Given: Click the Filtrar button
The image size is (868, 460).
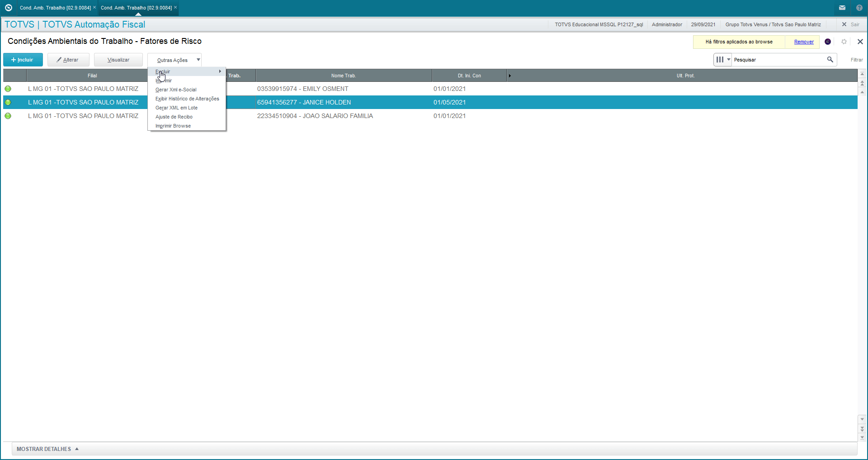Looking at the screenshot, I should [857, 60].
